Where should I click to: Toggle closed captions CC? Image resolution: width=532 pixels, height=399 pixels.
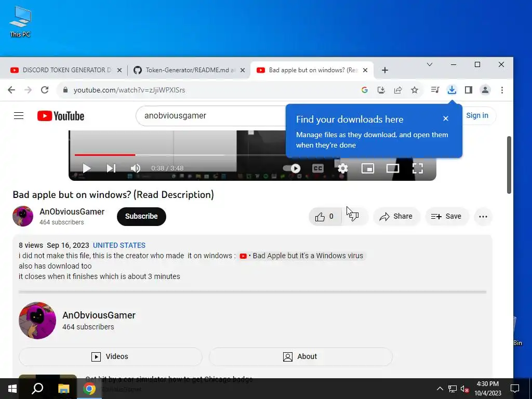[x=318, y=168]
